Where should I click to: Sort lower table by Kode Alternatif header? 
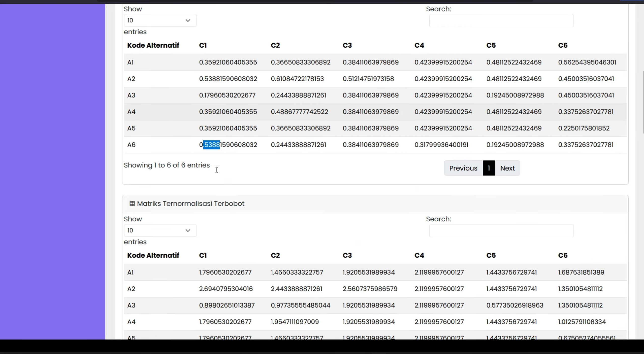pos(153,255)
